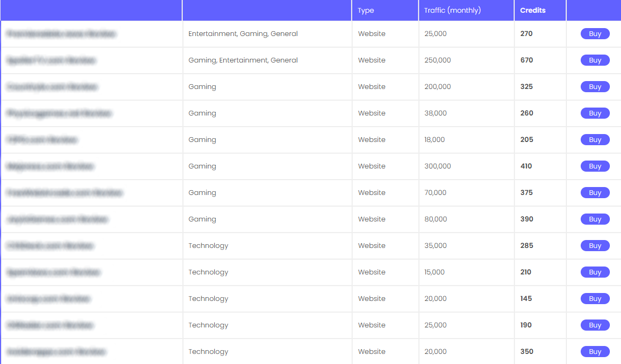Buy the 145-credit Technology listing
Image resolution: width=621 pixels, height=364 pixels.
(x=595, y=299)
